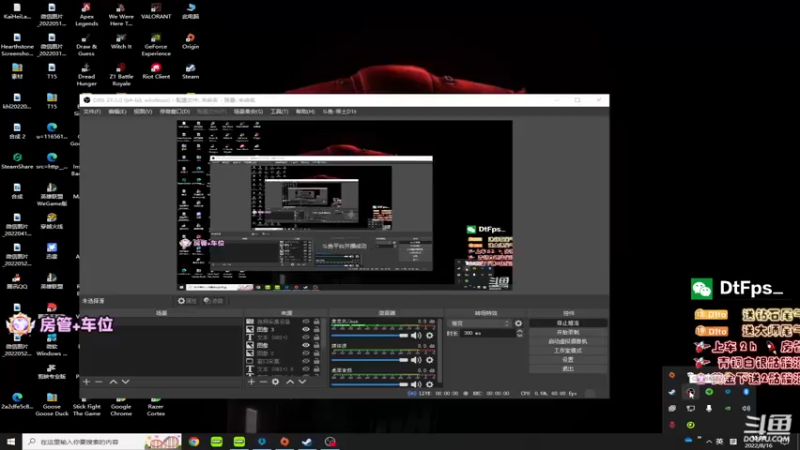Click 媒体源 volume slider
This screenshot has height=450, width=800.
(370, 360)
